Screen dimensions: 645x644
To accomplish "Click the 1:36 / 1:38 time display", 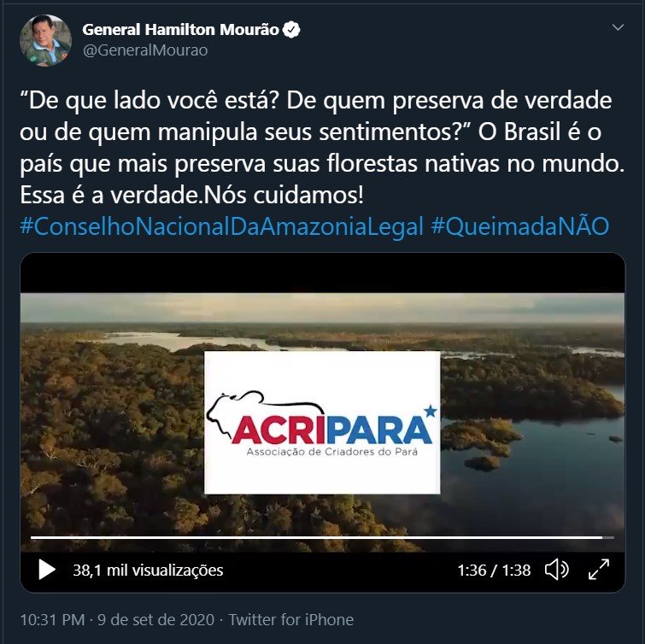I will (494, 570).
